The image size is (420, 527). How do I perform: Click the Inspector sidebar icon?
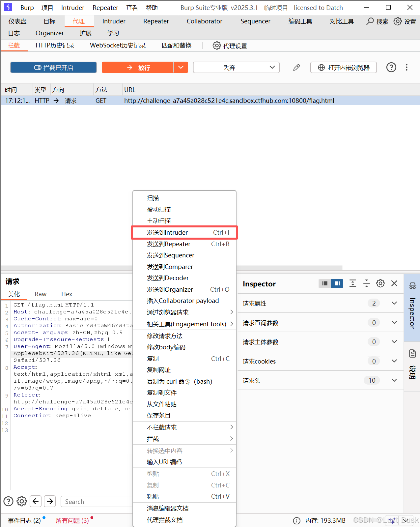[412, 286]
